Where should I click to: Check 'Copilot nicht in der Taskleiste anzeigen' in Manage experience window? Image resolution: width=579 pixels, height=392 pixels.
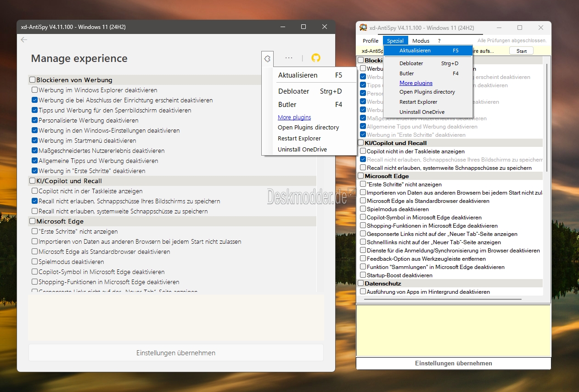pyautogui.click(x=35, y=191)
